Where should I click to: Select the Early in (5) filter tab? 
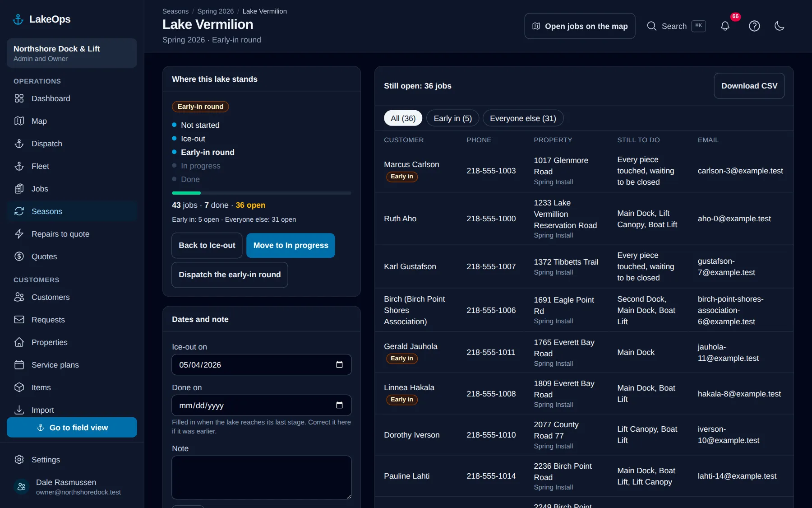[452, 118]
